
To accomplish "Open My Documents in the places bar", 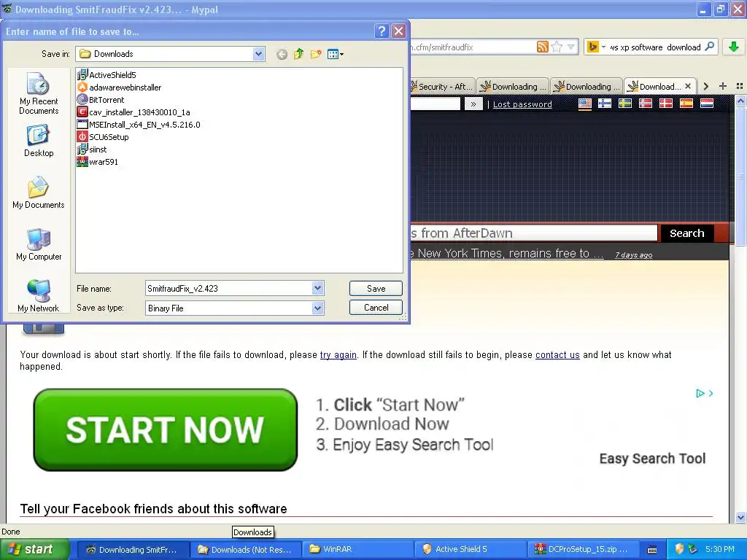I will (39, 192).
